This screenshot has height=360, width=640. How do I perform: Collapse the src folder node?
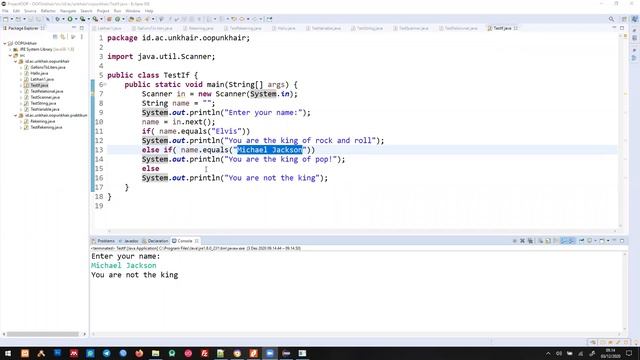(10, 56)
